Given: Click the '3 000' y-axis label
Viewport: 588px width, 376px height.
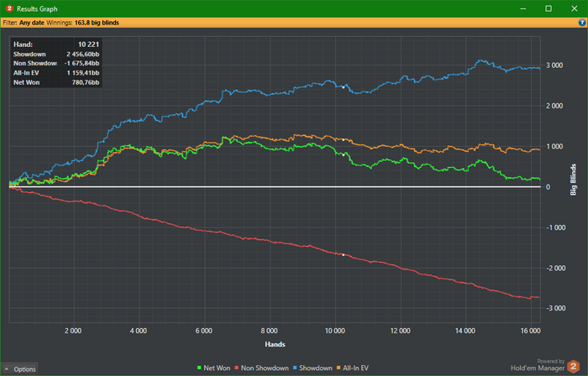Looking at the screenshot, I should 554,65.
